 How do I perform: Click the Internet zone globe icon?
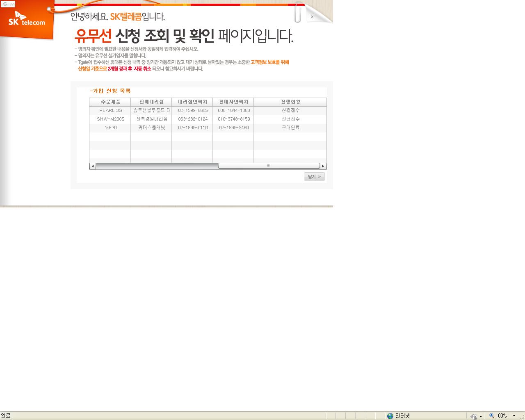tap(390, 416)
